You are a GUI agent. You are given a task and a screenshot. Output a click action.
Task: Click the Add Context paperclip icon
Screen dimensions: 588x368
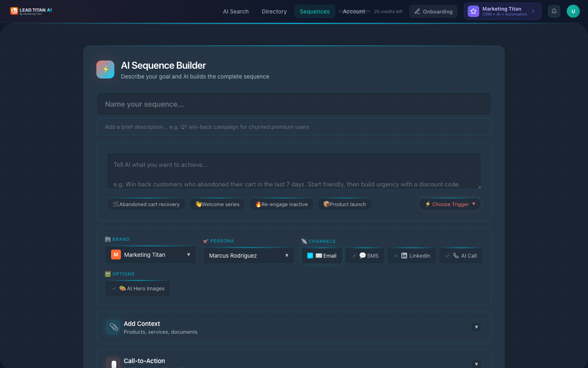[x=113, y=327]
